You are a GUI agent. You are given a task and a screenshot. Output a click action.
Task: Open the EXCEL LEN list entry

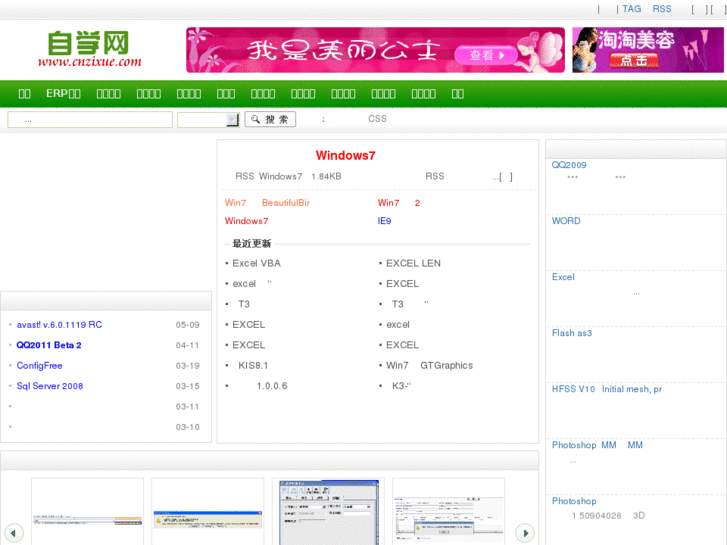click(x=413, y=263)
